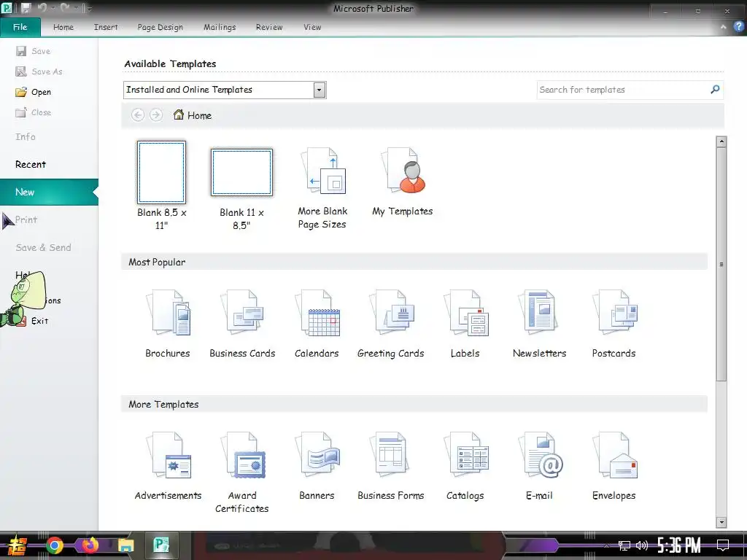Image resolution: width=747 pixels, height=560 pixels.
Task: Open the Calendars template category
Action: click(317, 324)
